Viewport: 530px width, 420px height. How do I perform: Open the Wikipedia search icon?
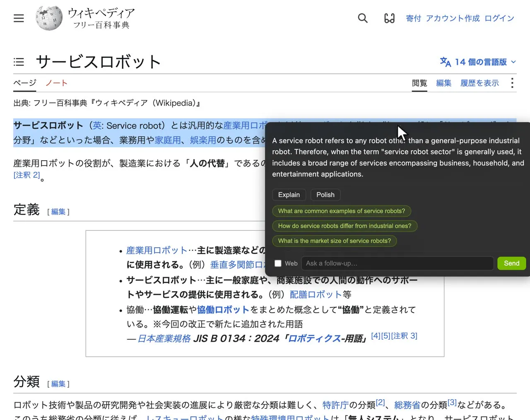click(x=363, y=18)
